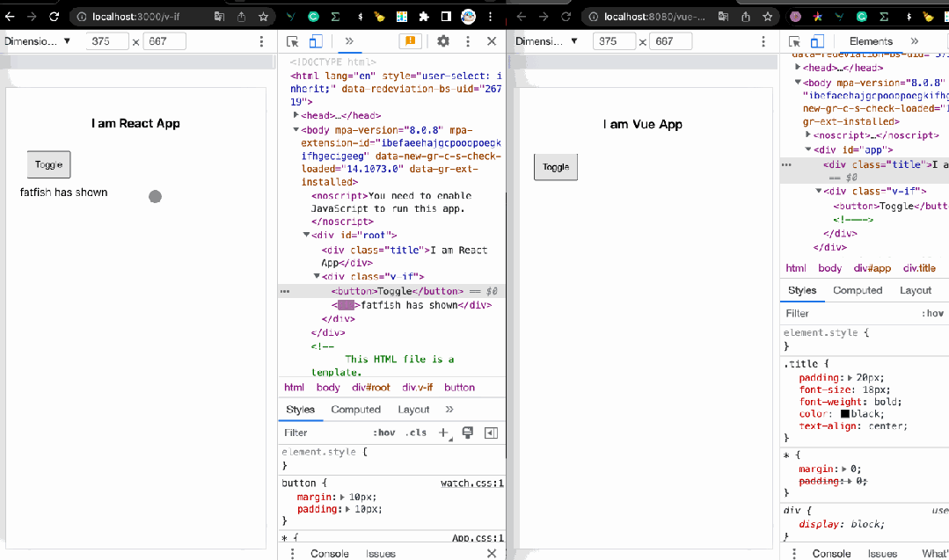Open watch.css:1 source link
The height and width of the screenshot is (560, 949).
pos(472,484)
